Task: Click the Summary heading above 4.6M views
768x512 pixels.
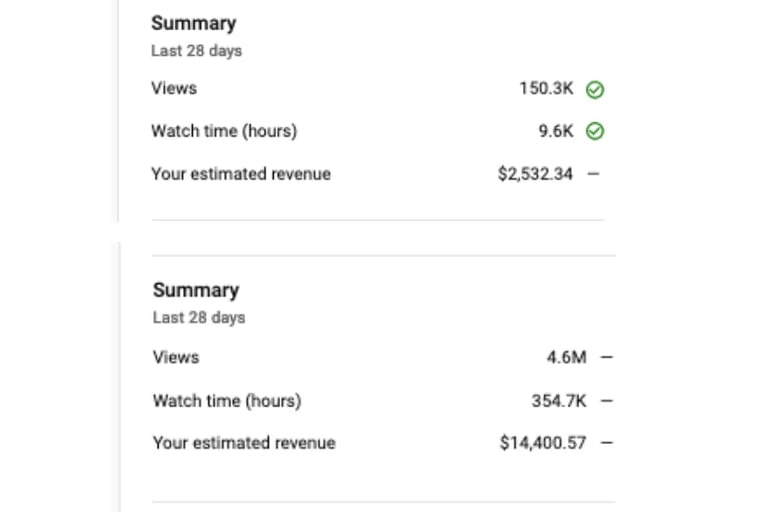Action: click(196, 290)
